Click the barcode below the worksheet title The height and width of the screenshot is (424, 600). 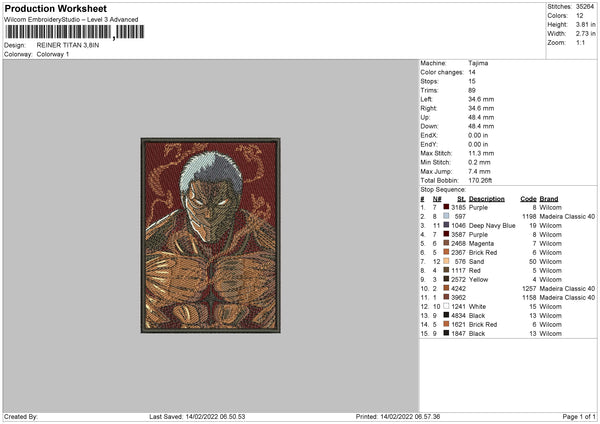coord(58,33)
